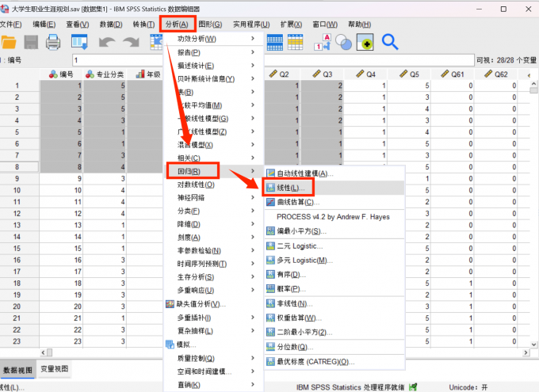Select the 专业分类 column header
The height and width of the screenshot is (392, 539).
click(x=105, y=74)
